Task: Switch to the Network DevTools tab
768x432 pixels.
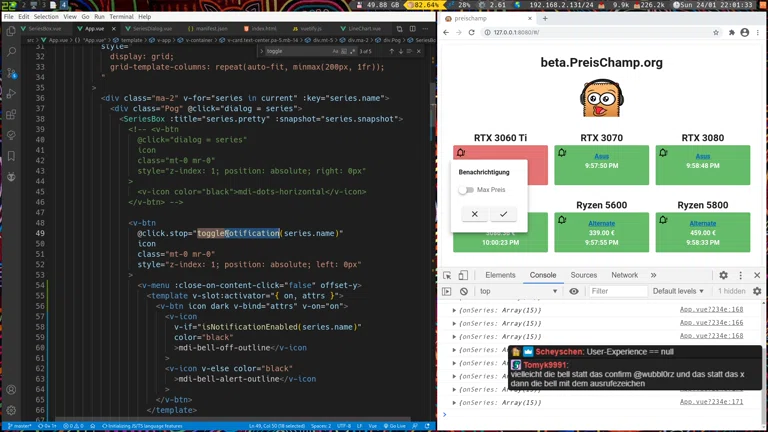Action: (x=624, y=275)
